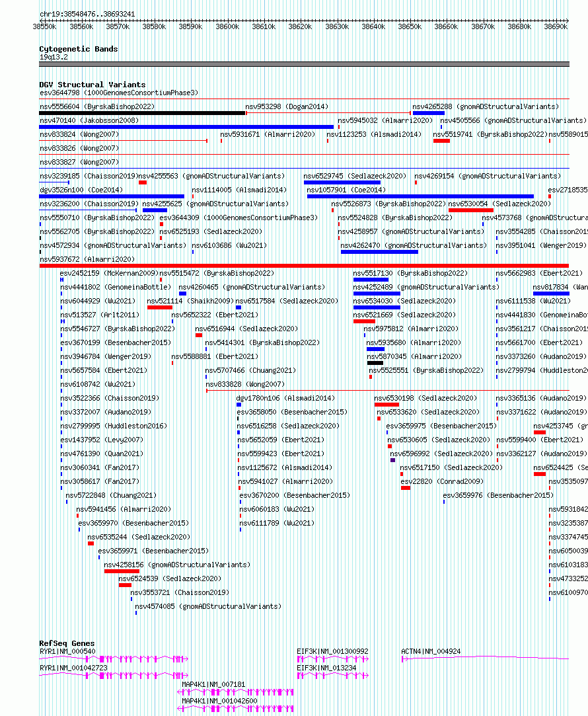Open variant label nsv833824 (Wong2007)
588x716 pixels.
click(79, 134)
